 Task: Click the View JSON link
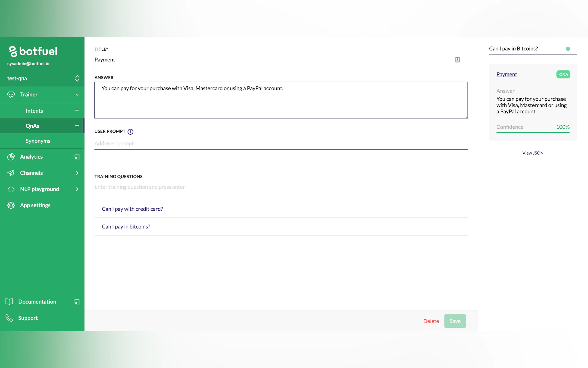pos(533,153)
